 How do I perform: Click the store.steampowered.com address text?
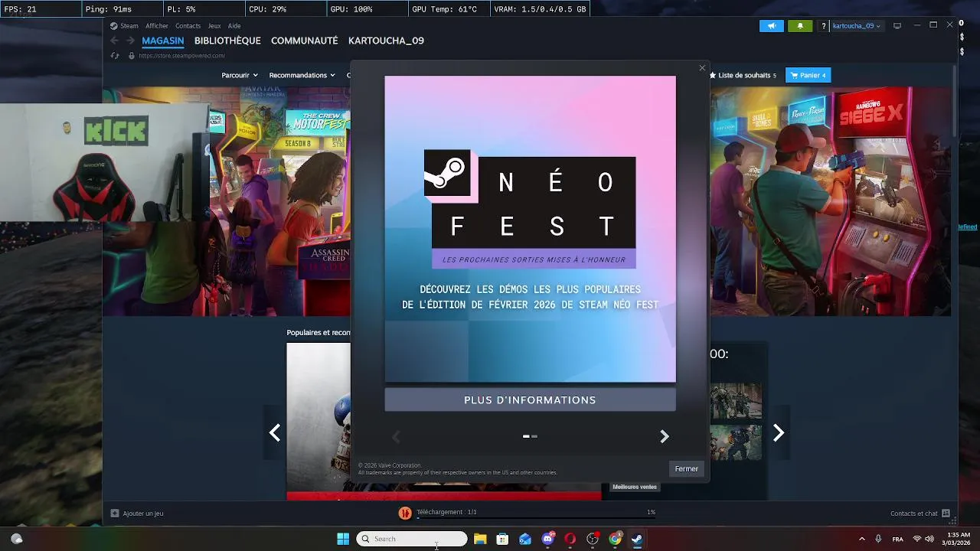182,56
